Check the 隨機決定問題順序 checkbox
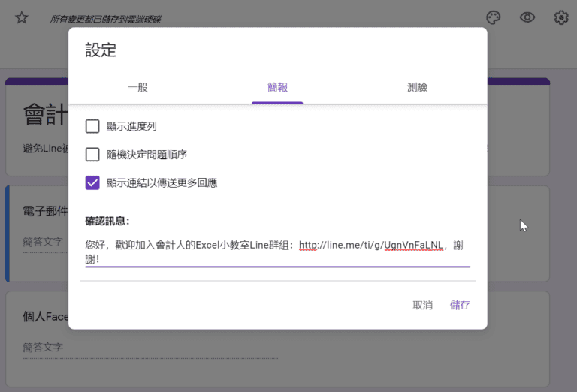Image resolution: width=577 pixels, height=392 pixels. point(92,155)
